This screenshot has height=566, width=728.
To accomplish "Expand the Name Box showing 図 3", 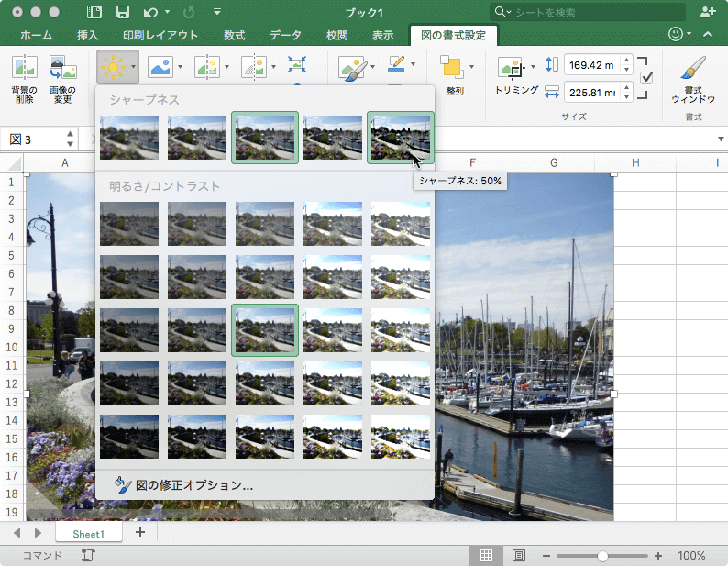I will pyautogui.click(x=70, y=139).
